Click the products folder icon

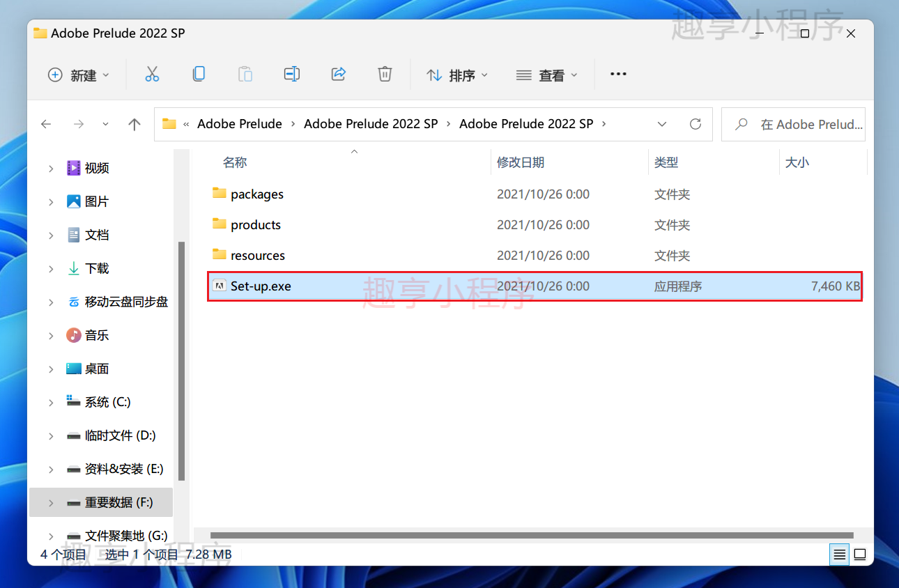coord(220,224)
